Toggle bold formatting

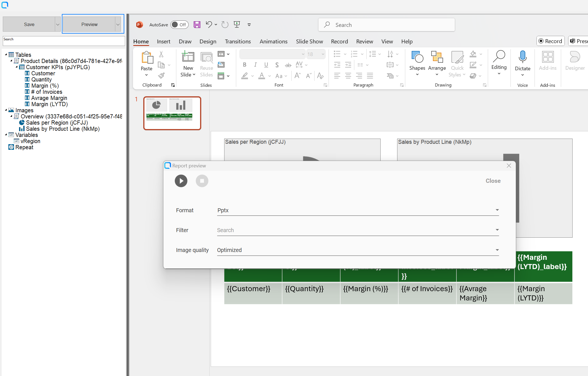pyautogui.click(x=245, y=65)
